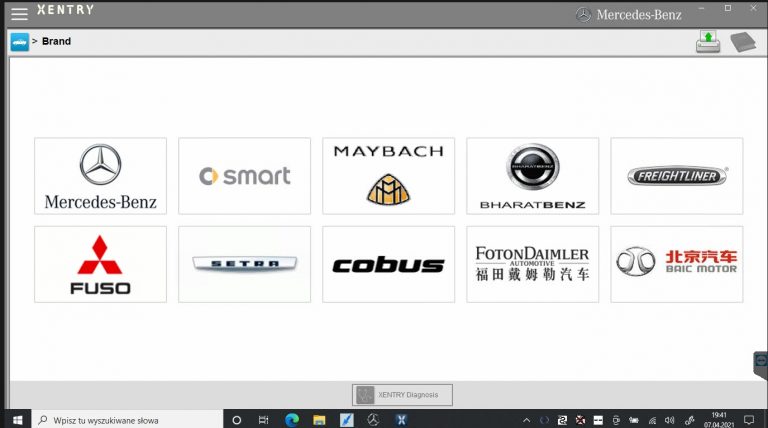Image resolution: width=768 pixels, height=428 pixels.
Task: Open Task View on the taskbar
Action: 264,420
